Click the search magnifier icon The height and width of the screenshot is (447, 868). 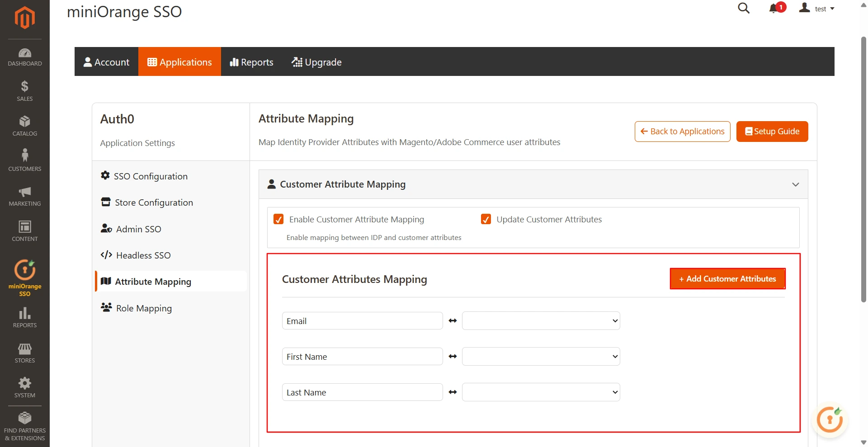tap(744, 8)
